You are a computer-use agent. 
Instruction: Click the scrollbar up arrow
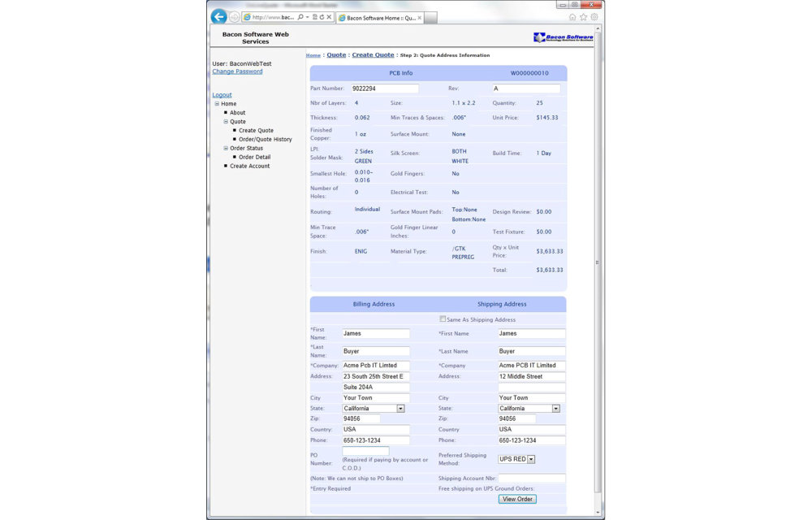tap(598, 29)
